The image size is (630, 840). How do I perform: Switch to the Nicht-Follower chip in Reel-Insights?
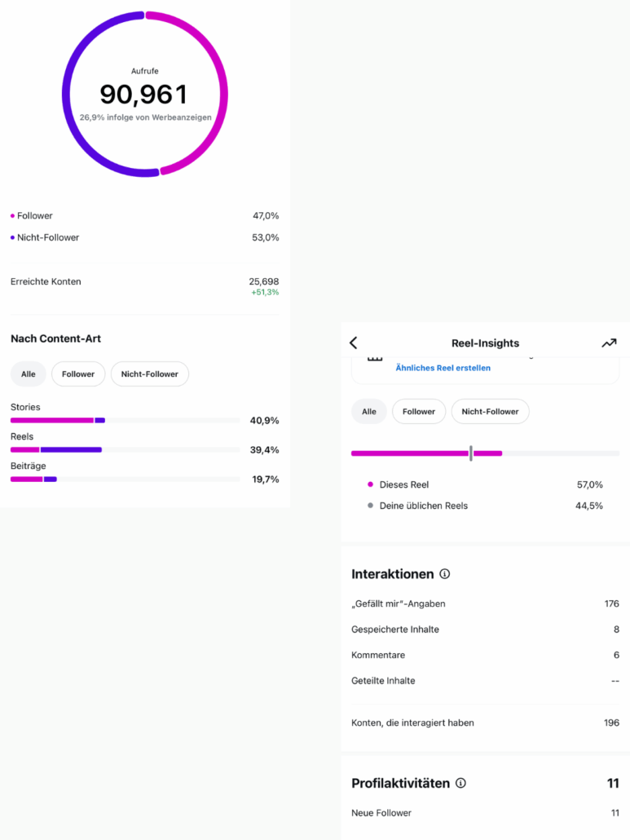coord(491,411)
